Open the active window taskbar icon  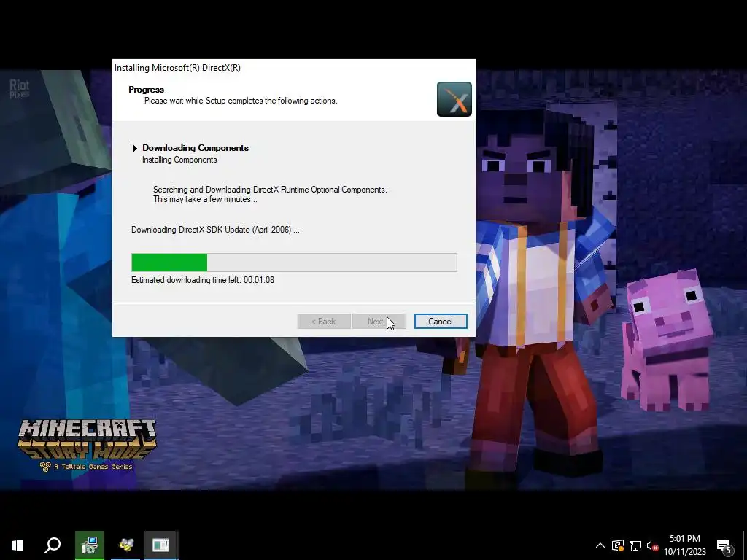(x=160, y=545)
